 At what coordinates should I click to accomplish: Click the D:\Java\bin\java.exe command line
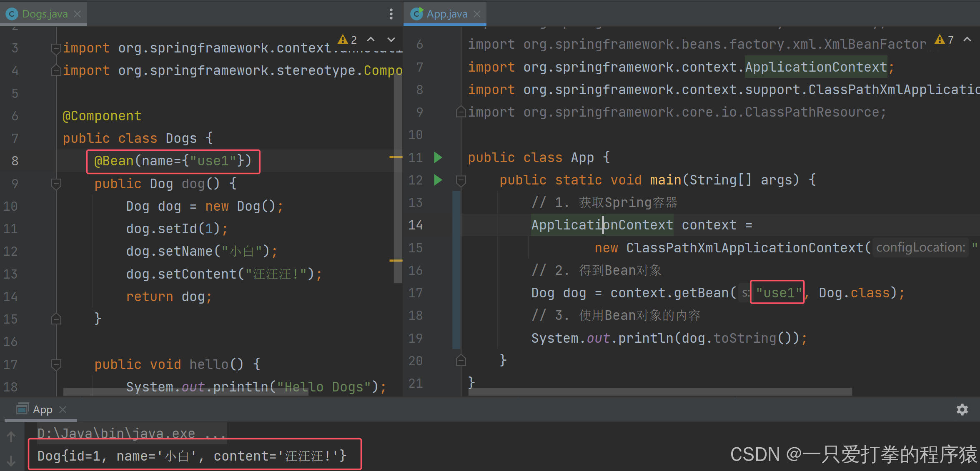[131, 433]
